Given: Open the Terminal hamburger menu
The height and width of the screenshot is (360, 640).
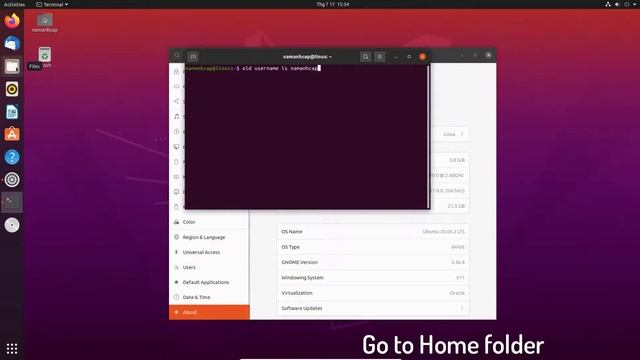Looking at the screenshot, I should pos(380,57).
